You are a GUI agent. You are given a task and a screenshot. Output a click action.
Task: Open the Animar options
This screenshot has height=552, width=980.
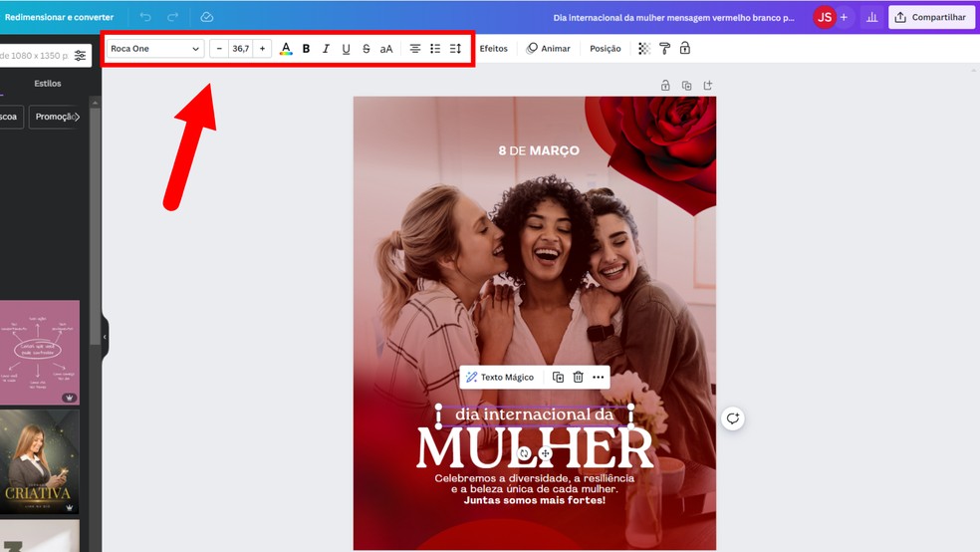tap(548, 49)
